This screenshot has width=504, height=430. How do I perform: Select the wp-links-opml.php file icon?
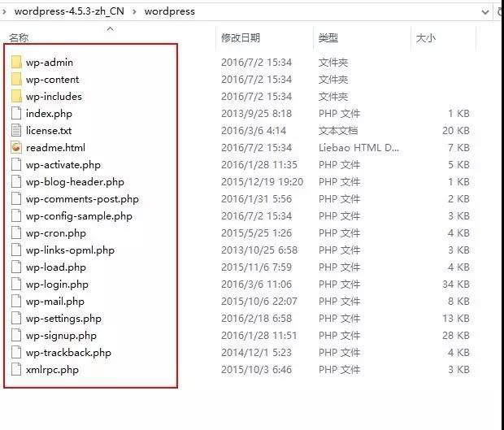16,250
